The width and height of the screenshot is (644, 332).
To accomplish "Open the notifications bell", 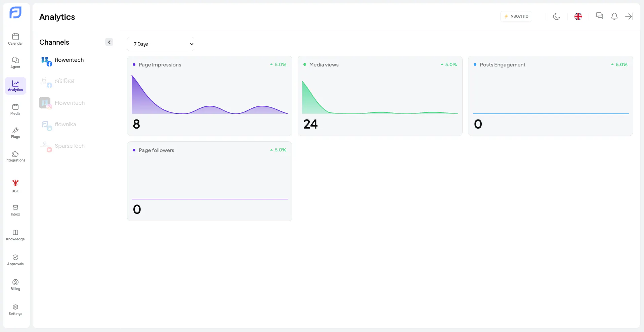I will [x=614, y=16].
